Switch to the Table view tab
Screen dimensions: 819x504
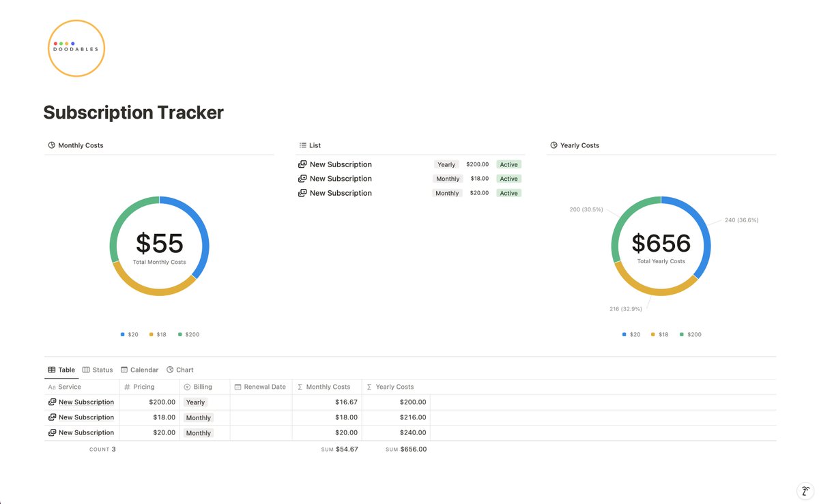click(61, 370)
